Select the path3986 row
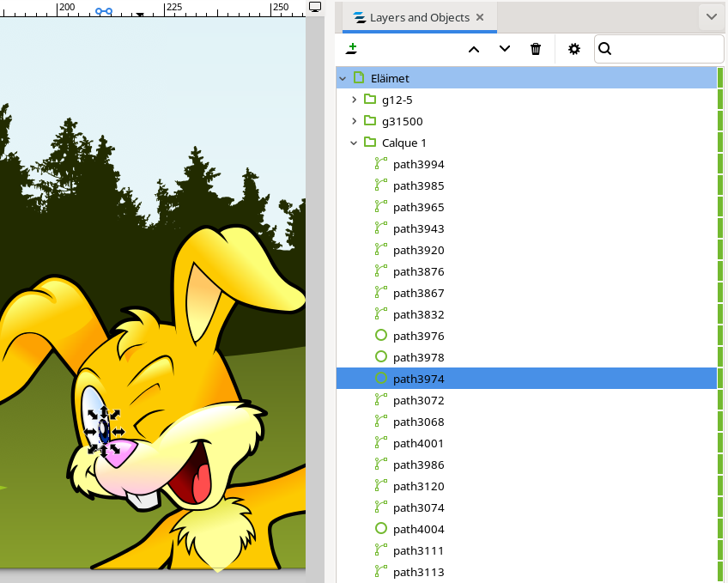Viewport: 728px width, 583px height. (526, 465)
